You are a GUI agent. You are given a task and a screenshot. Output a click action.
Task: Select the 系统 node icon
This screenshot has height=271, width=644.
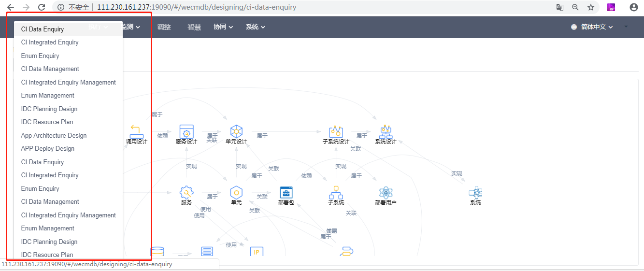(x=475, y=192)
